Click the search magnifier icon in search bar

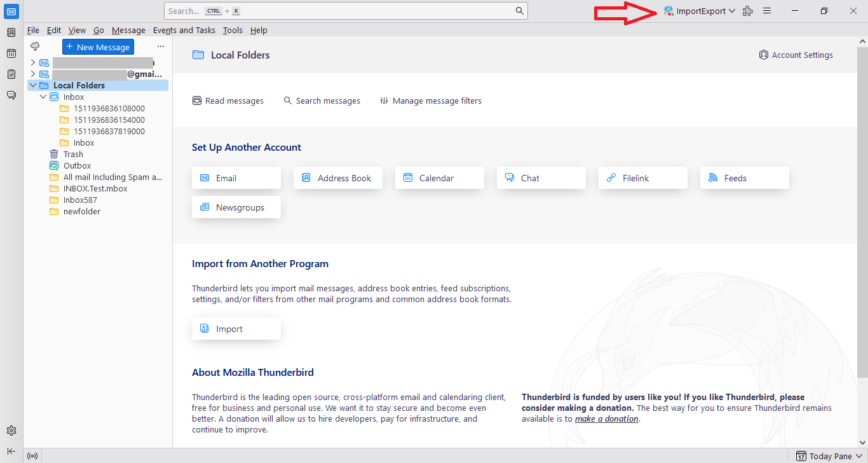[519, 11]
